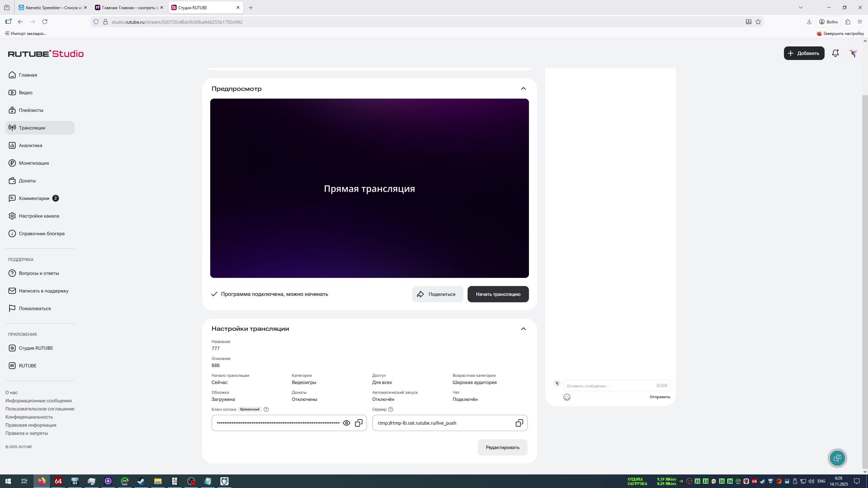Screen dimensions: 868x488
Task: Open the support chat widget
Action: click(837, 458)
